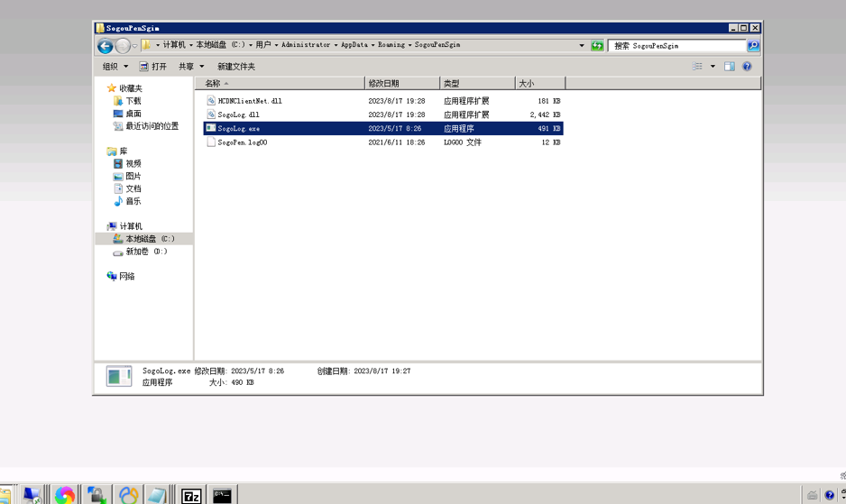This screenshot has height=504, width=846.
Task: Open the 文档 library
Action: point(127,188)
